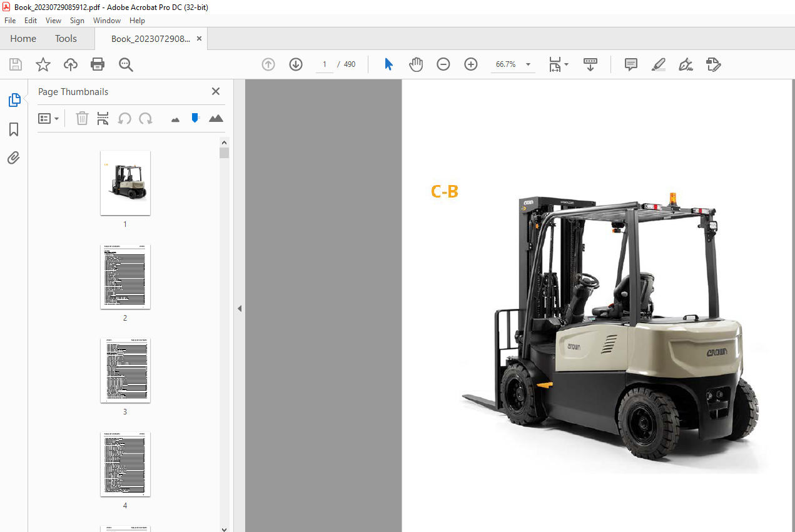The height and width of the screenshot is (532, 795).
Task: Switch to the Home tab
Action: click(23, 39)
